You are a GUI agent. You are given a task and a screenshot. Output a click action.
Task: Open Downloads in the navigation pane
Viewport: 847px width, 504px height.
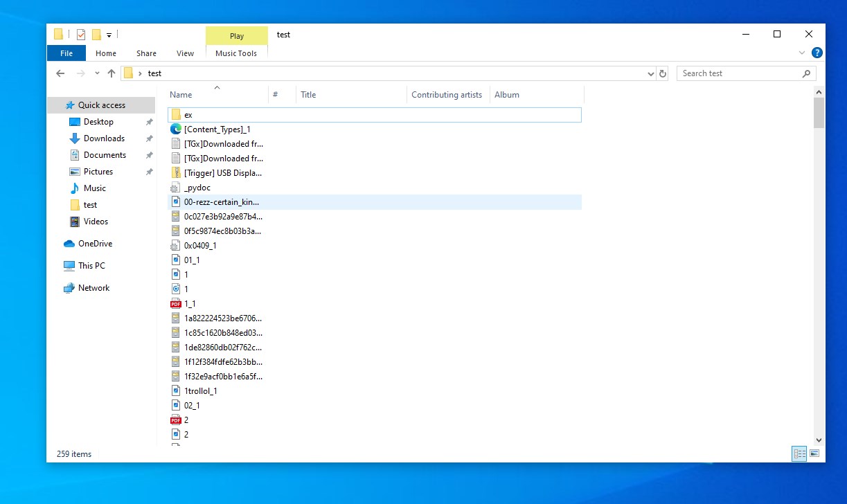coord(104,138)
